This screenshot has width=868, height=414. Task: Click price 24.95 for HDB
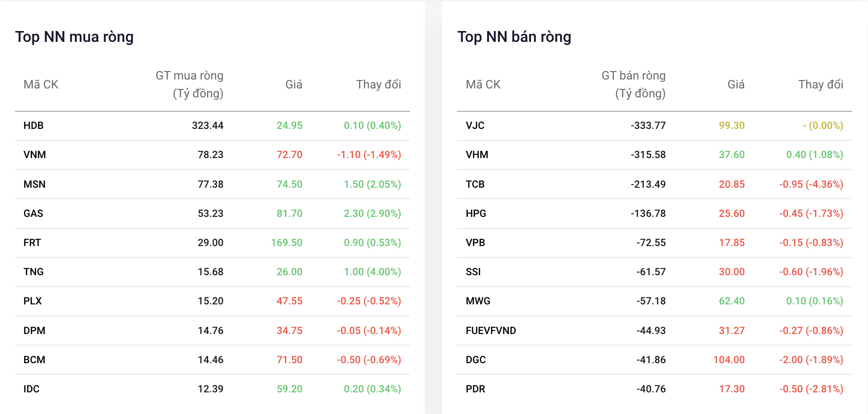[289, 126]
